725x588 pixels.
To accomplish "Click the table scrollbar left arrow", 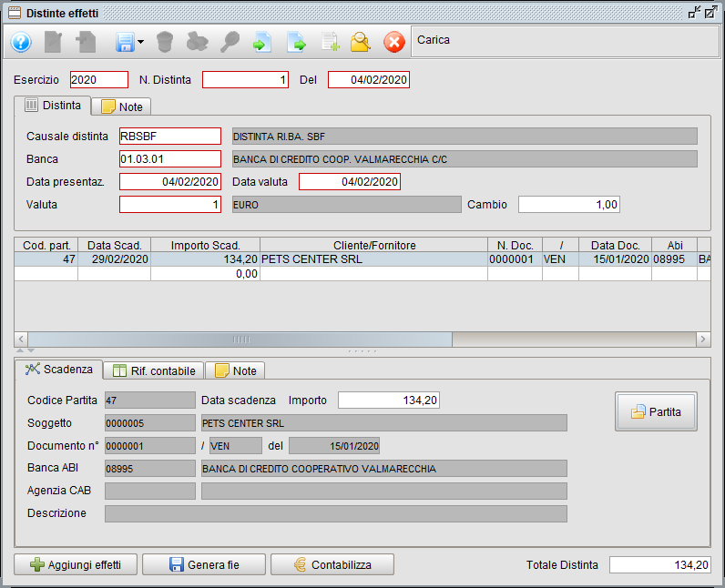I will coord(21,340).
